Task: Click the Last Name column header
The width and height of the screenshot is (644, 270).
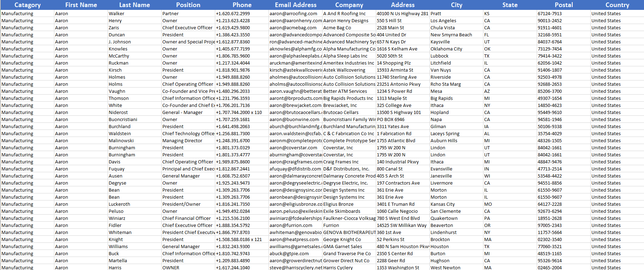Action: pos(134,5)
